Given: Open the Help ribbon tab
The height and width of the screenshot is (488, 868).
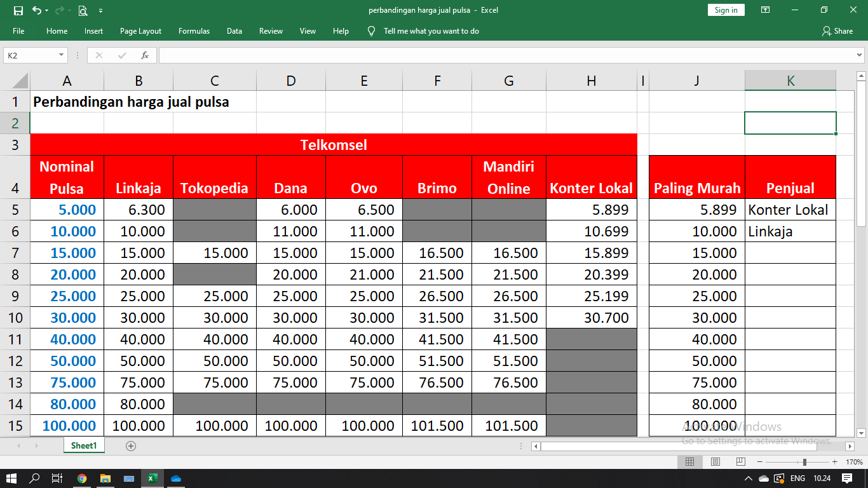Looking at the screenshot, I should 341,31.
